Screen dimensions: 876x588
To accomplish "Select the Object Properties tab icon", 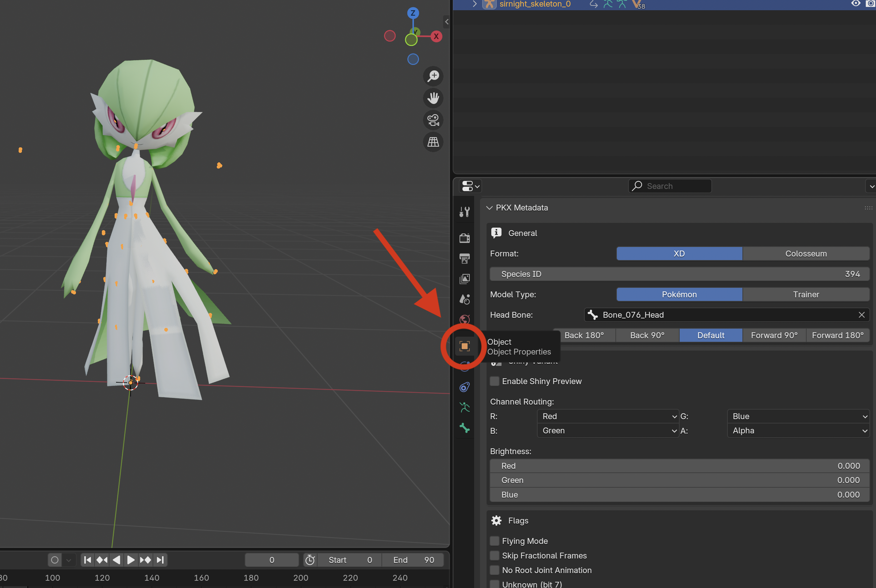I will click(464, 346).
